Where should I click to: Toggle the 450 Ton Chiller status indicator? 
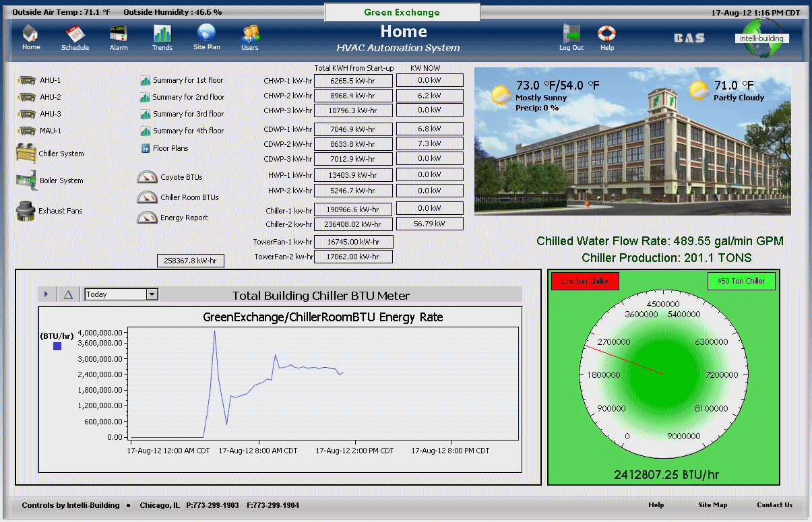(x=741, y=281)
